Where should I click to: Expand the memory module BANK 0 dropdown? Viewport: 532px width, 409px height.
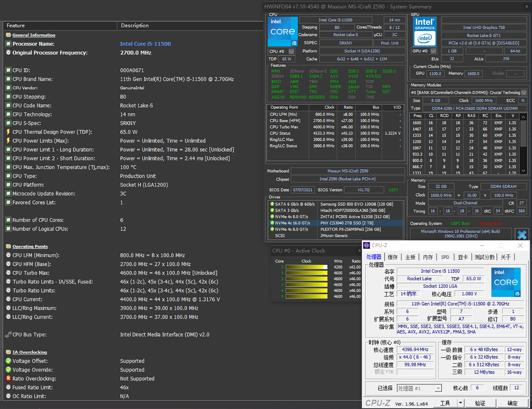click(x=523, y=93)
